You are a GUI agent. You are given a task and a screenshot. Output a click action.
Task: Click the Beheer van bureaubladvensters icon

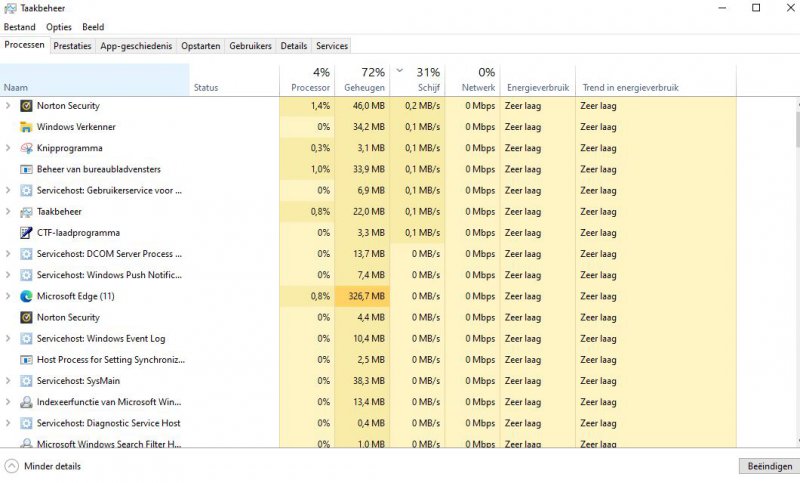tap(26, 169)
